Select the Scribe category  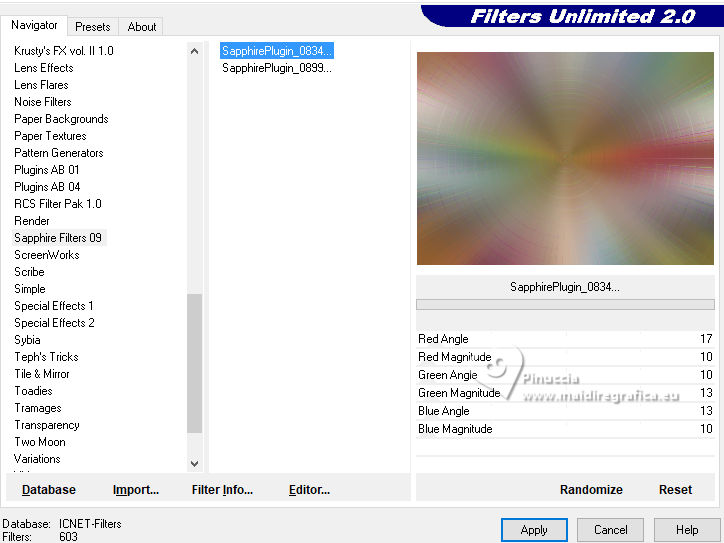click(x=29, y=272)
